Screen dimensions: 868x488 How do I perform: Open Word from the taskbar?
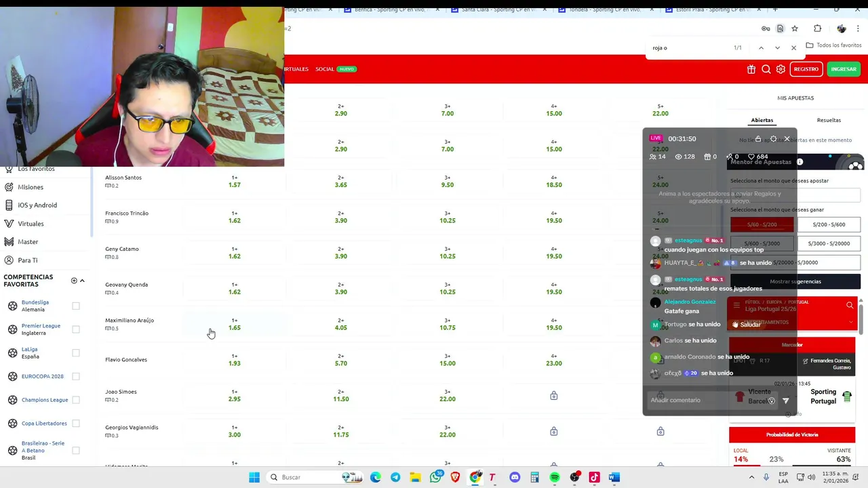click(x=614, y=477)
